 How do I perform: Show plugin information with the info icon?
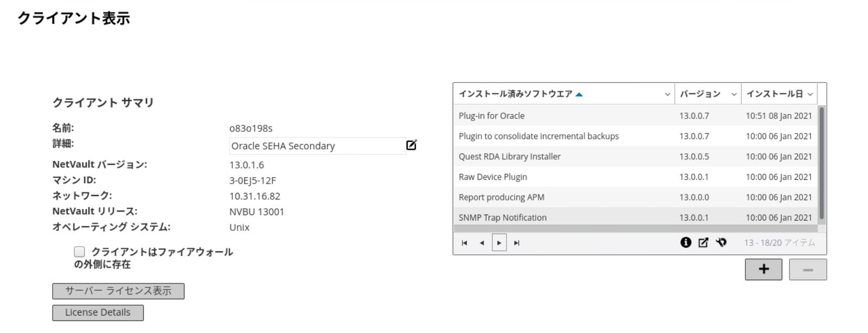pos(686,242)
